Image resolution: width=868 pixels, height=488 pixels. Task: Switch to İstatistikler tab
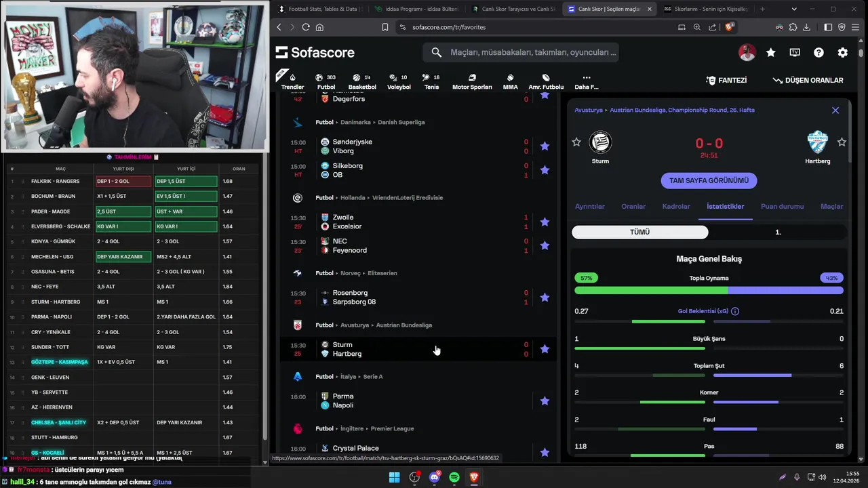[x=725, y=206]
